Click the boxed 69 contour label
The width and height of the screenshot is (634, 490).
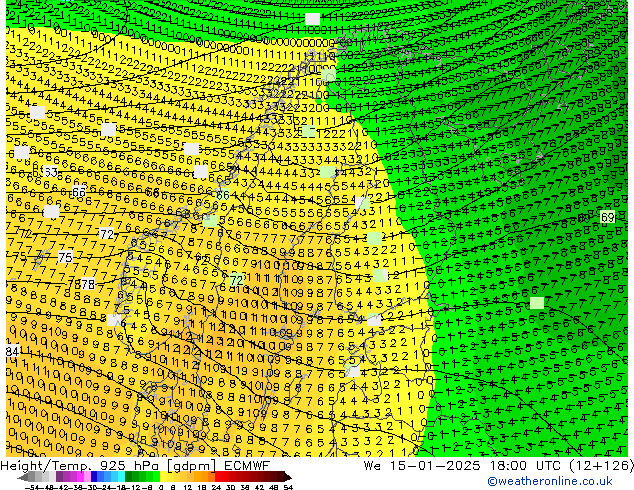click(607, 218)
